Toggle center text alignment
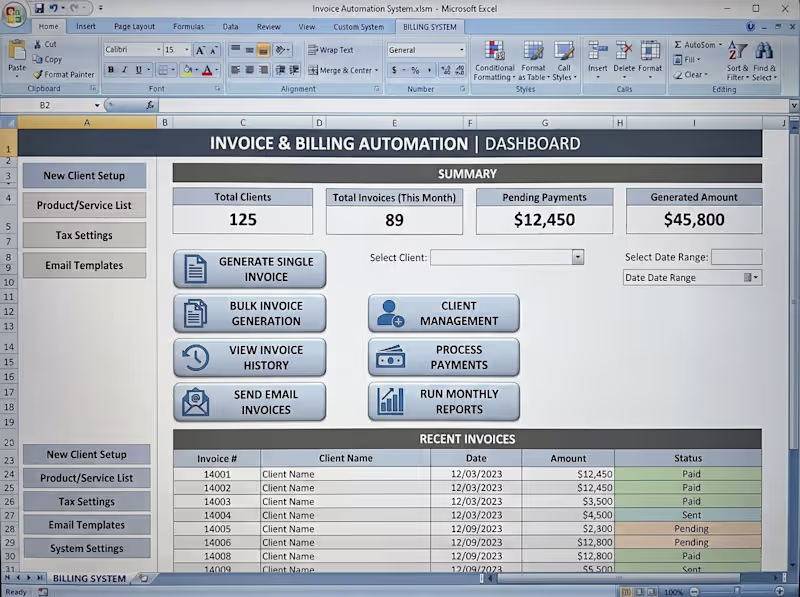 coord(249,70)
